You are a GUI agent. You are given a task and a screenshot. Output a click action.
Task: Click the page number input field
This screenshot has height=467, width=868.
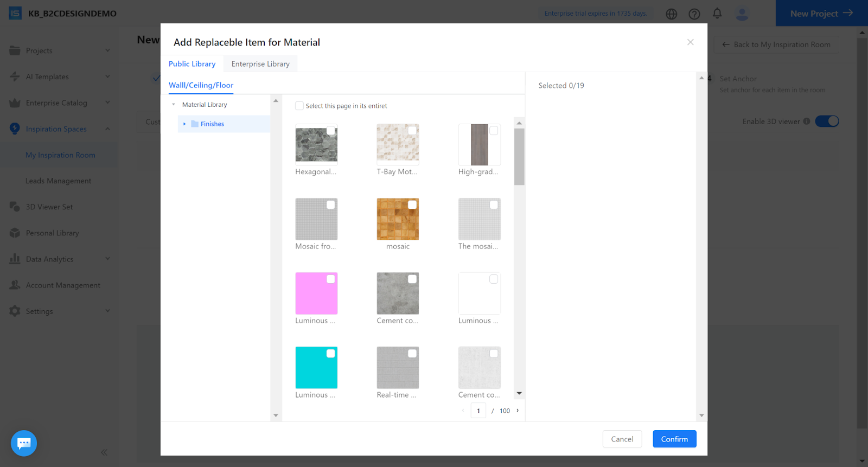pyautogui.click(x=478, y=411)
